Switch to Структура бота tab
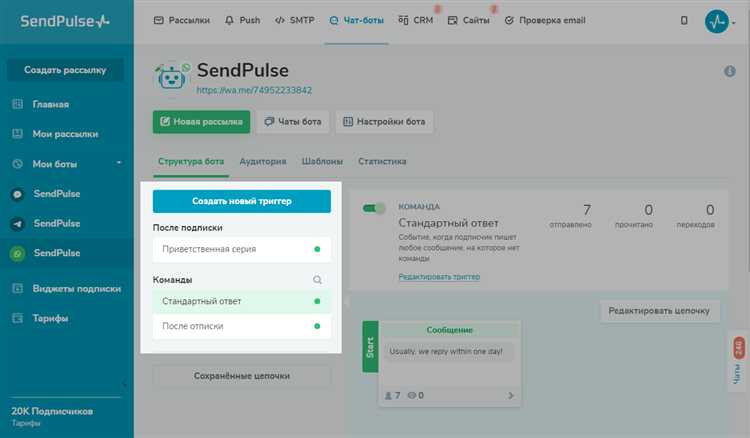The height and width of the screenshot is (438, 750). coord(191,162)
